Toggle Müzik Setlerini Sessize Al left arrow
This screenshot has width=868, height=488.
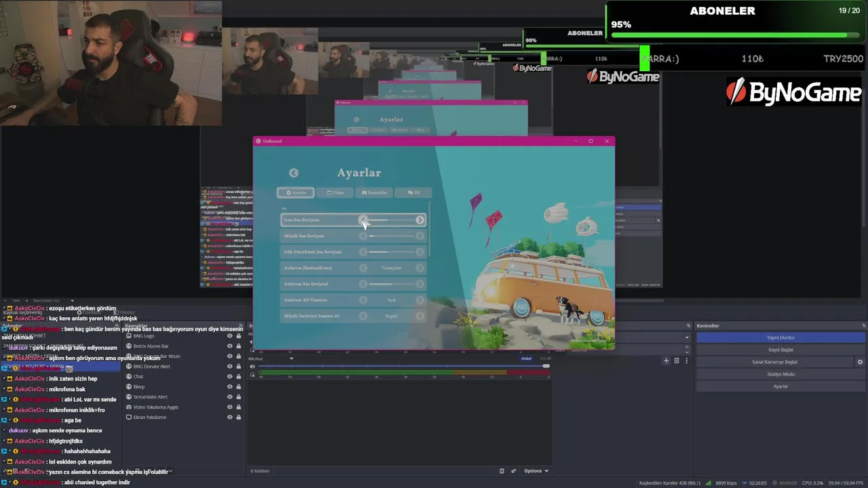[363, 316]
